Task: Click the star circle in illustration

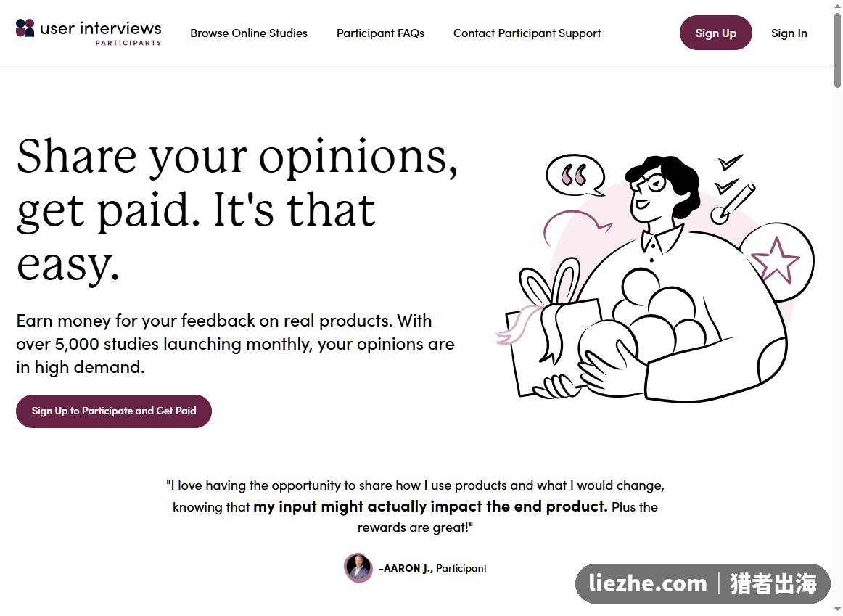Action: (x=778, y=261)
